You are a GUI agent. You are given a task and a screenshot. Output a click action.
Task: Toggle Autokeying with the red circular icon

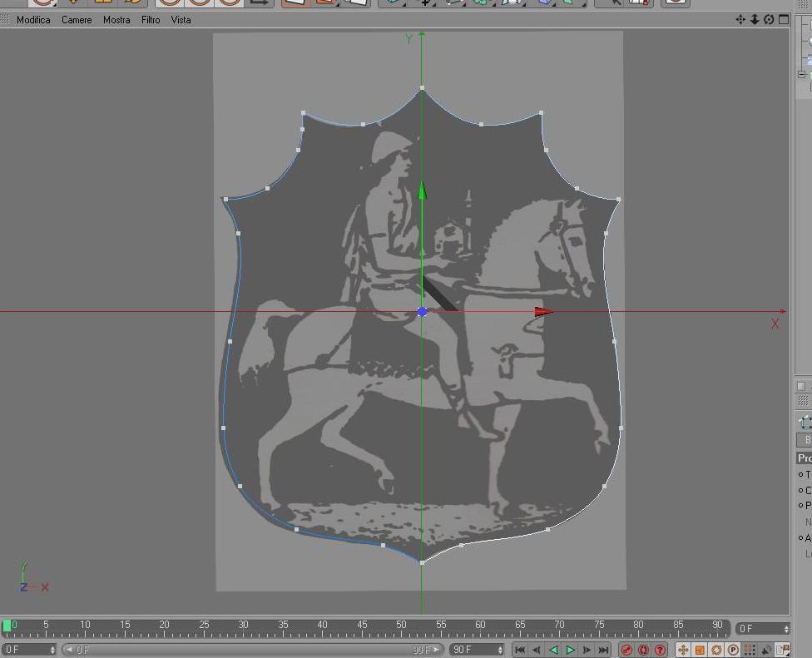tap(643, 650)
